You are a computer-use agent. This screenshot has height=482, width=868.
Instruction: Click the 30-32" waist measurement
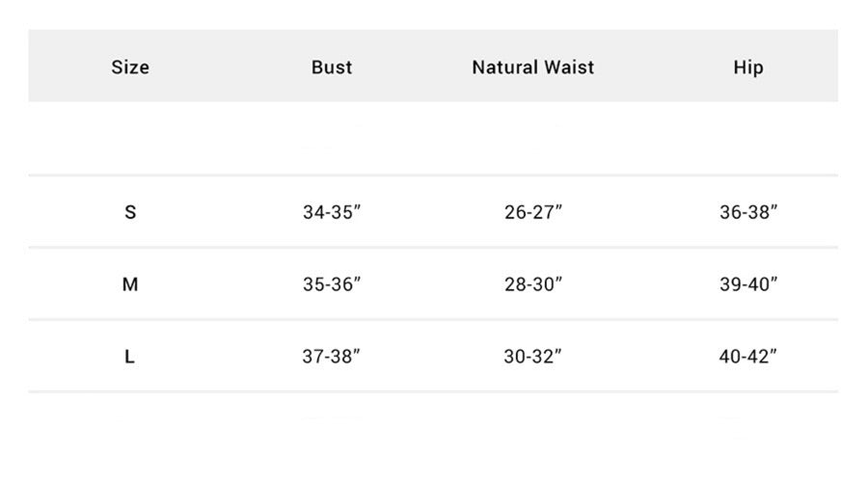click(x=532, y=357)
